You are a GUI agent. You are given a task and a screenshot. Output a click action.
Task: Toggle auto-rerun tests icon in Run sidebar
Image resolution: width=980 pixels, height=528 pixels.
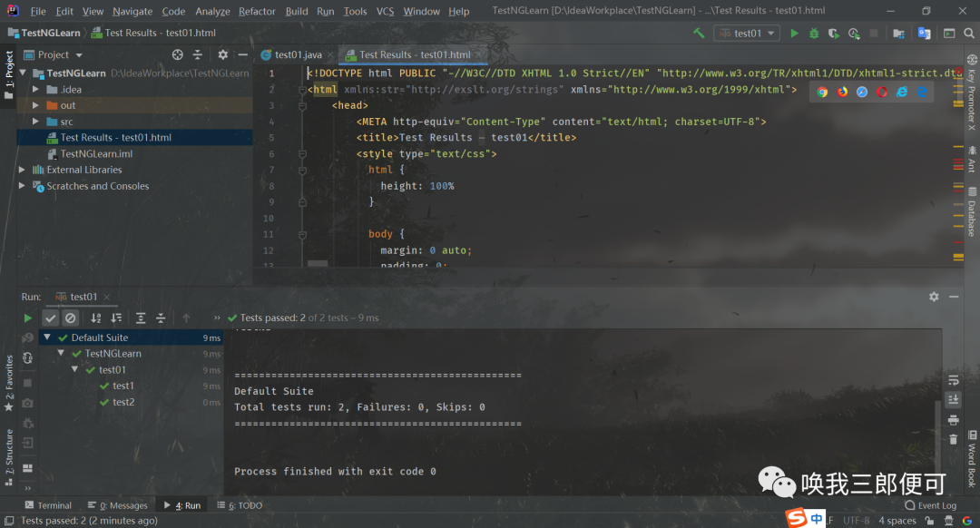click(x=27, y=358)
